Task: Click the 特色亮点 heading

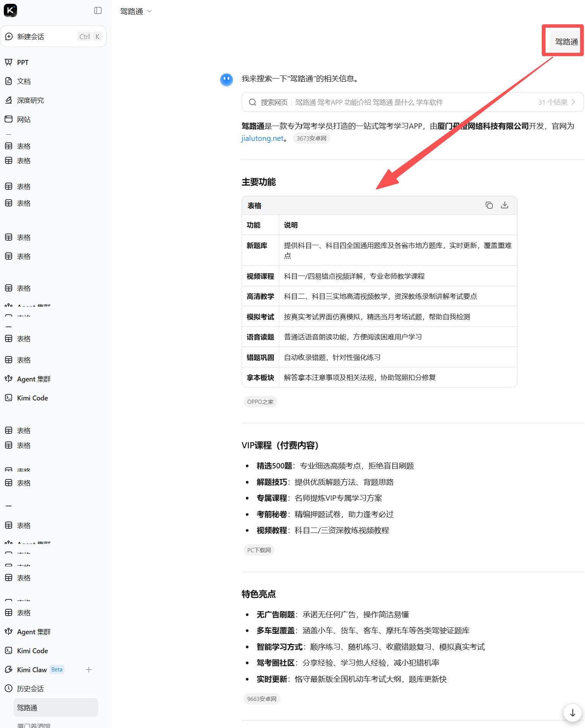Action: pos(259,594)
